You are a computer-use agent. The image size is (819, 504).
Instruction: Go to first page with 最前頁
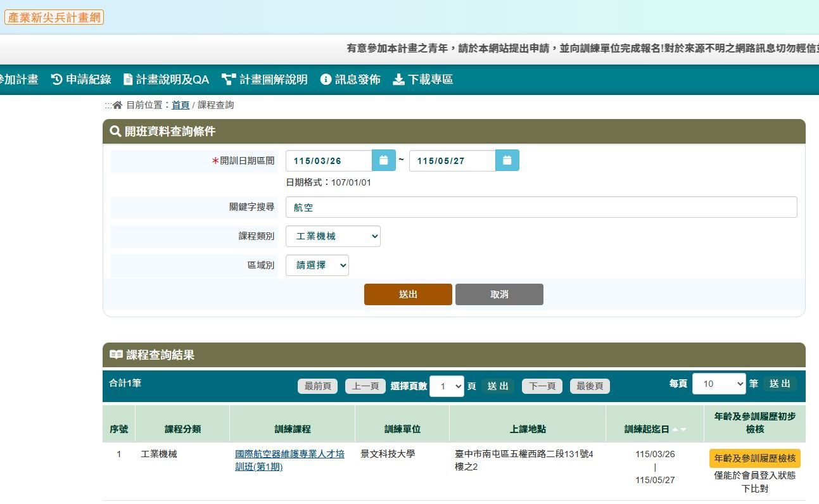click(317, 386)
